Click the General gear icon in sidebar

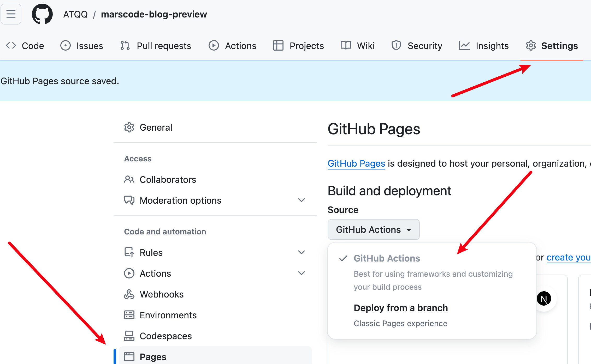(x=129, y=128)
